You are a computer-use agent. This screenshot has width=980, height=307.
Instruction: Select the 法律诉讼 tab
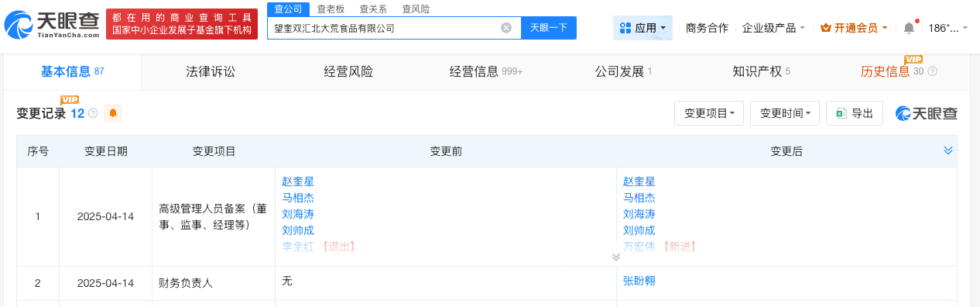tap(211, 71)
